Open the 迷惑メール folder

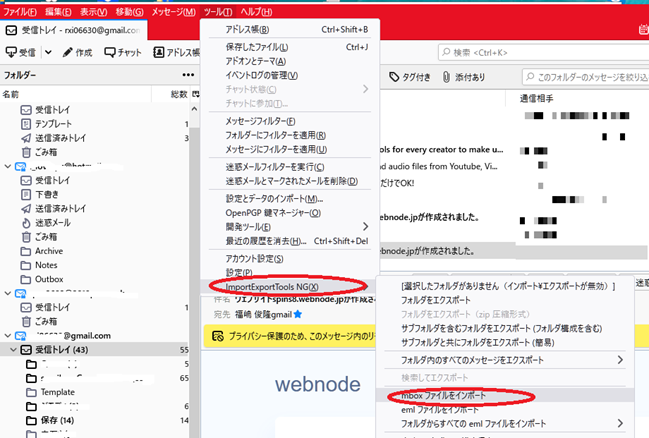coord(53,223)
